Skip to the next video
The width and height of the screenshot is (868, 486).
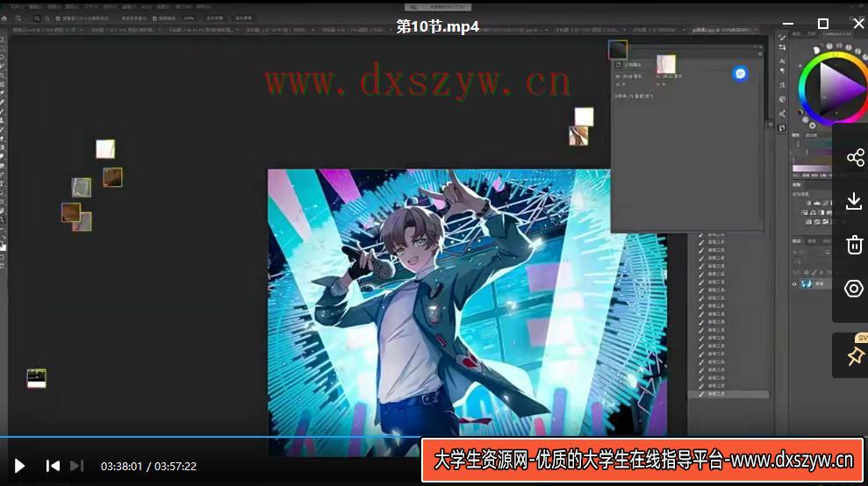(x=77, y=466)
